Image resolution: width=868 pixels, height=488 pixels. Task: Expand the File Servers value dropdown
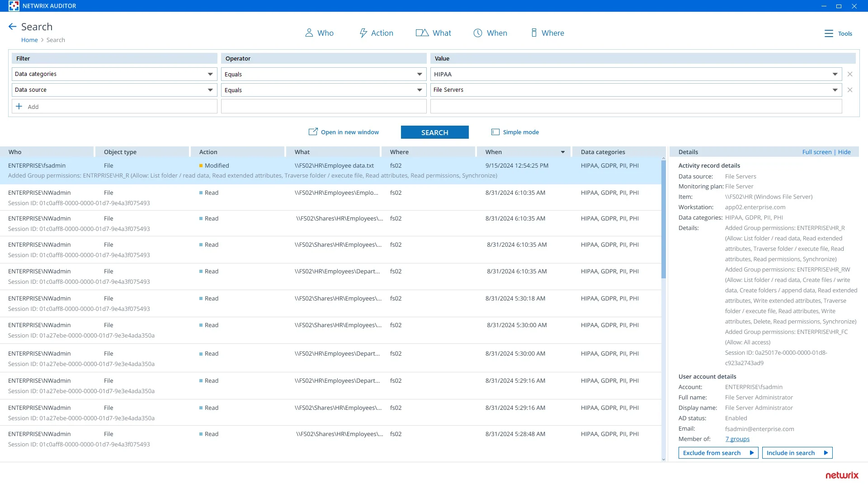[x=835, y=90]
